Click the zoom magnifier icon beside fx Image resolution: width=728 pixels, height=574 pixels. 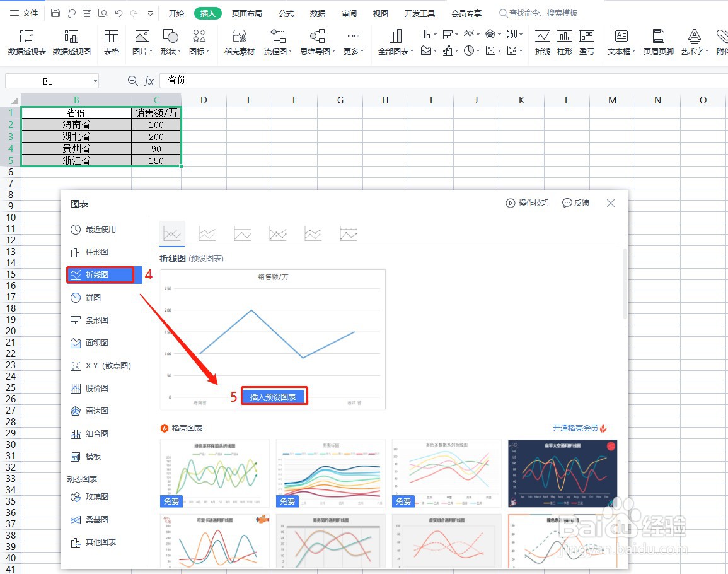(x=133, y=81)
